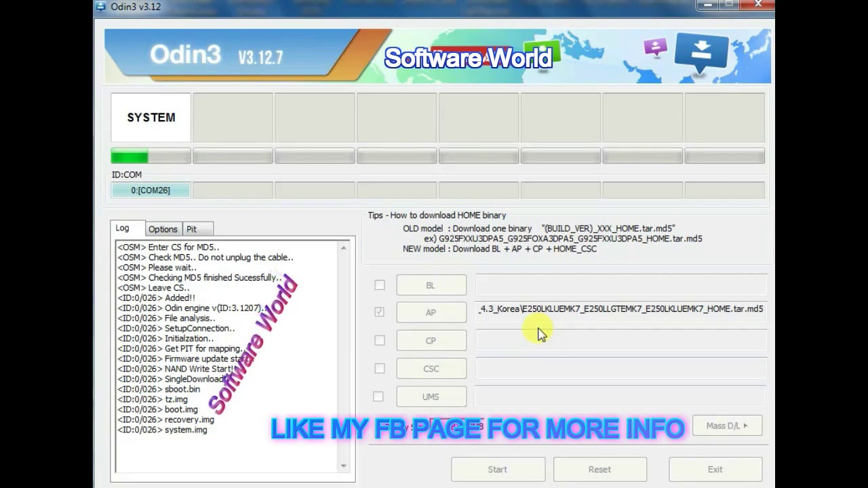The width and height of the screenshot is (868, 488).
Task: Click the CP file button
Action: coord(431,341)
